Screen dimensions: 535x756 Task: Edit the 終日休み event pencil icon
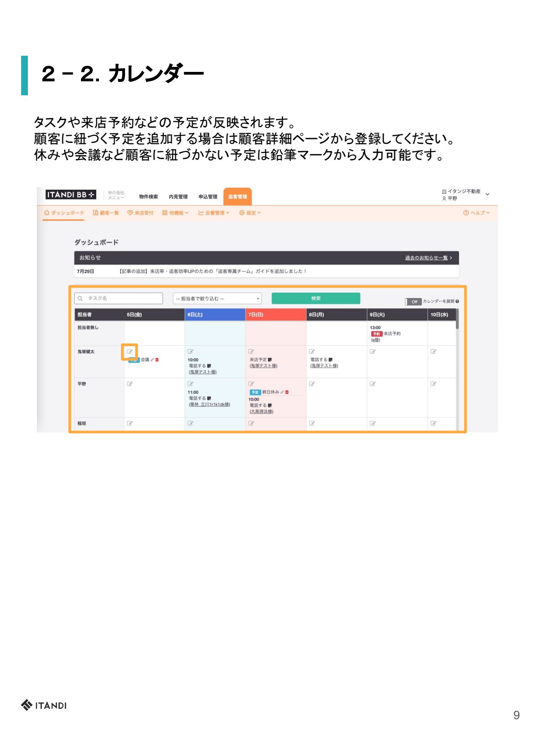(282, 392)
